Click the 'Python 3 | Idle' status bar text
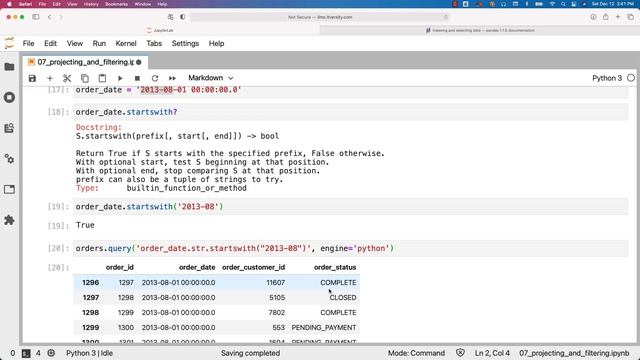Screen dimensions: 640x360 click(x=89, y=353)
